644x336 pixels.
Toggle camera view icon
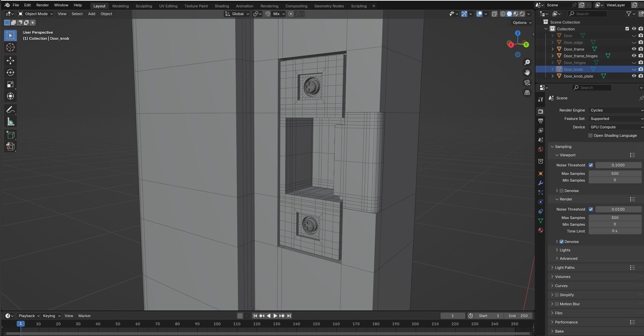point(527,83)
